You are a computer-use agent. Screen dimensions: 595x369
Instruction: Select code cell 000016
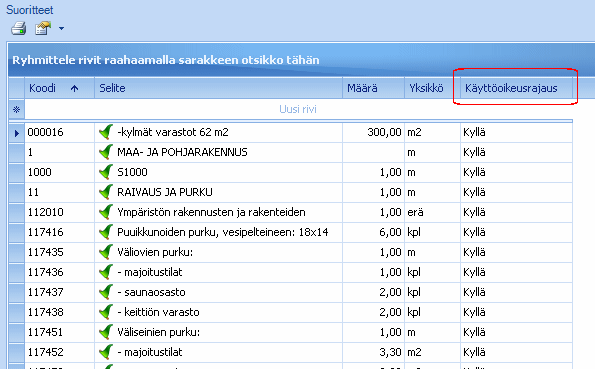coord(60,132)
